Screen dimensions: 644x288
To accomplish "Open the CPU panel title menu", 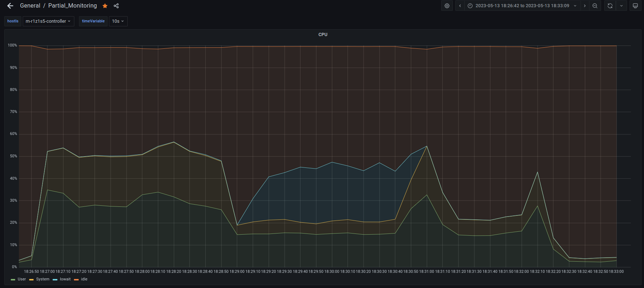I will point(323,35).
